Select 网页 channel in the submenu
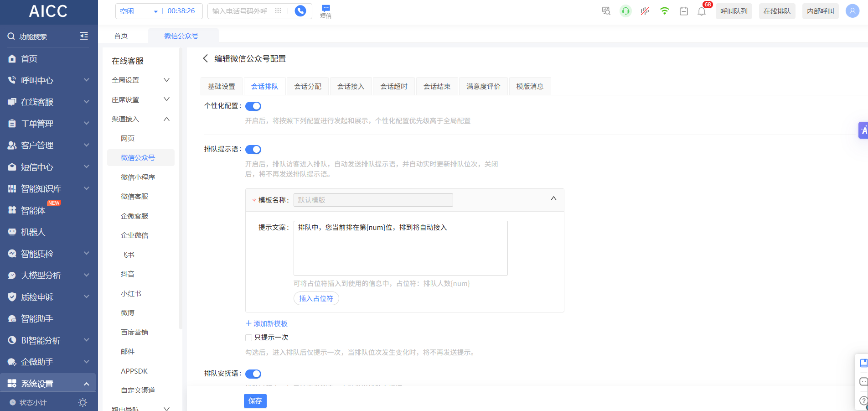The width and height of the screenshot is (868, 411). [140, 138]
